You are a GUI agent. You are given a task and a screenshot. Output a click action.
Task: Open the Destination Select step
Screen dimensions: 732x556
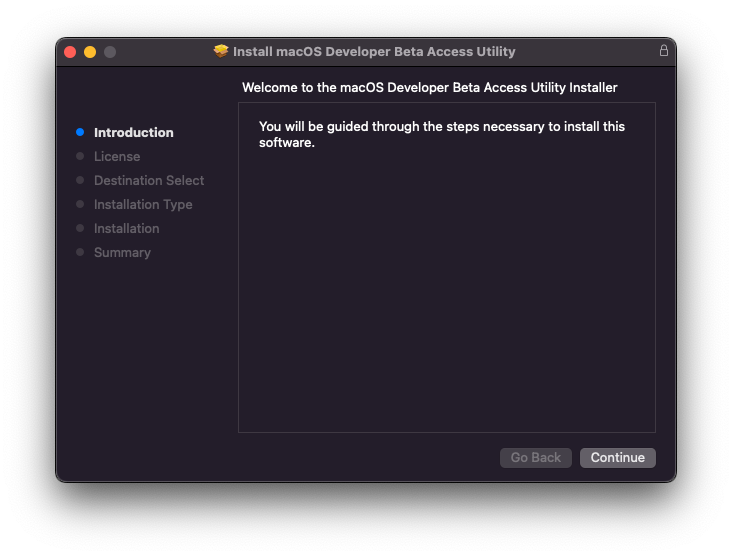149,181
